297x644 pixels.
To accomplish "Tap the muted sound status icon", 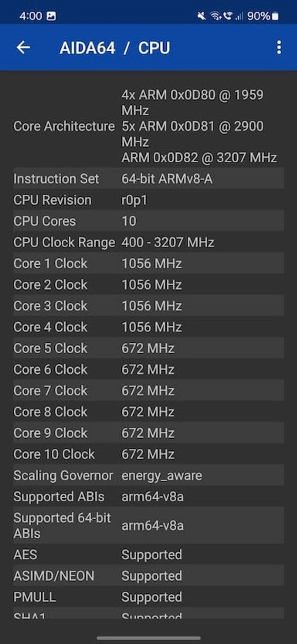I will tap(201, 16).
